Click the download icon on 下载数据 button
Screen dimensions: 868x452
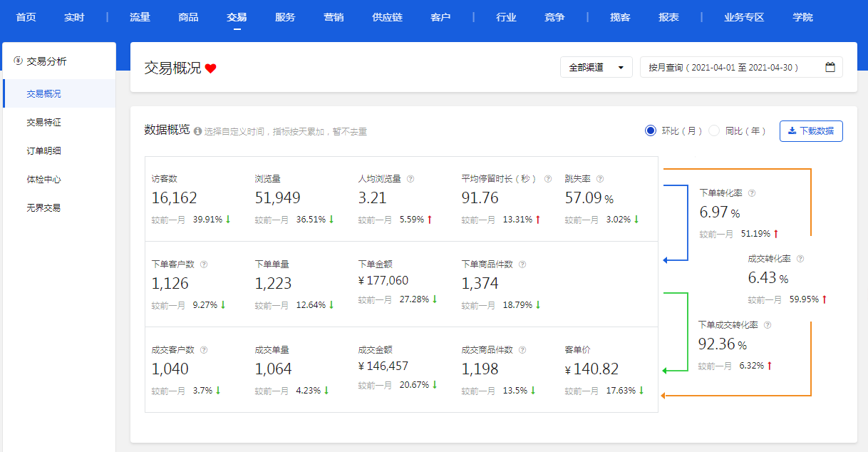point(793,130)
